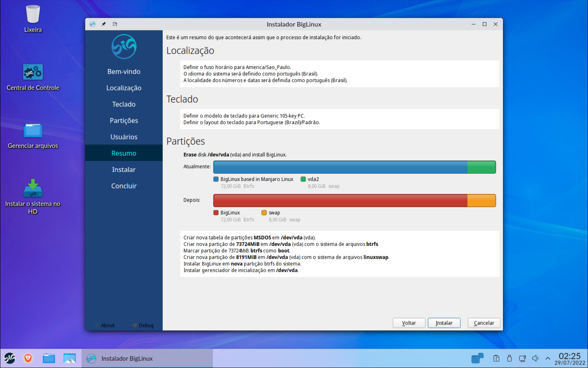The image size is (588, 368).
Task: Click blue legend swatch BigLinux based on Manjaro
Action: pyautogui.click(x=216, y=179)
